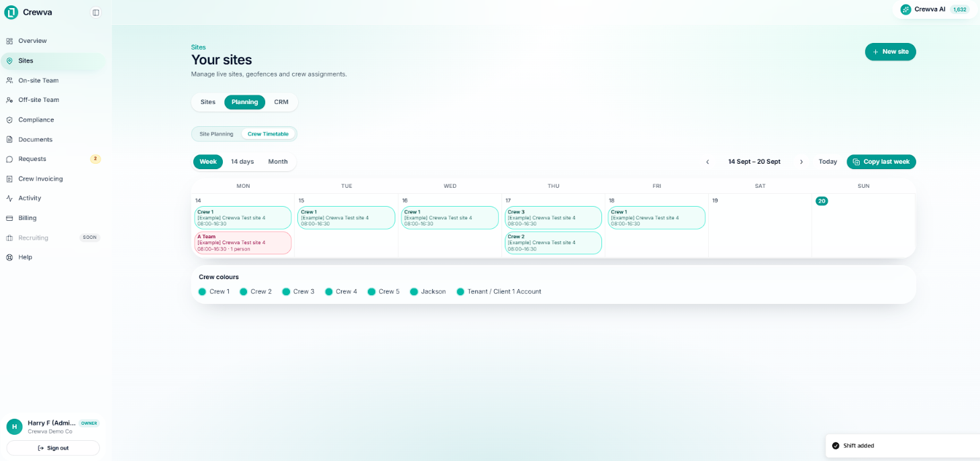Click the Crew 2 colour swatch
This screenshot has width=980, height=461.
click(244, 292)
